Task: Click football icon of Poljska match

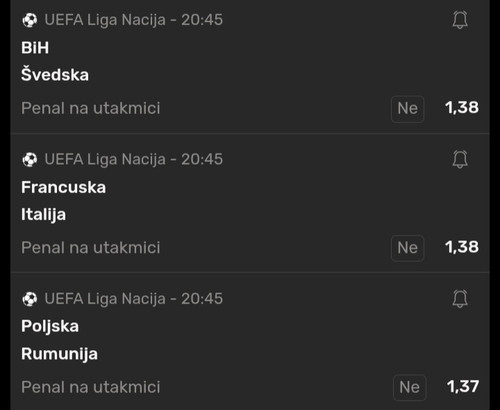Action: 30,299
